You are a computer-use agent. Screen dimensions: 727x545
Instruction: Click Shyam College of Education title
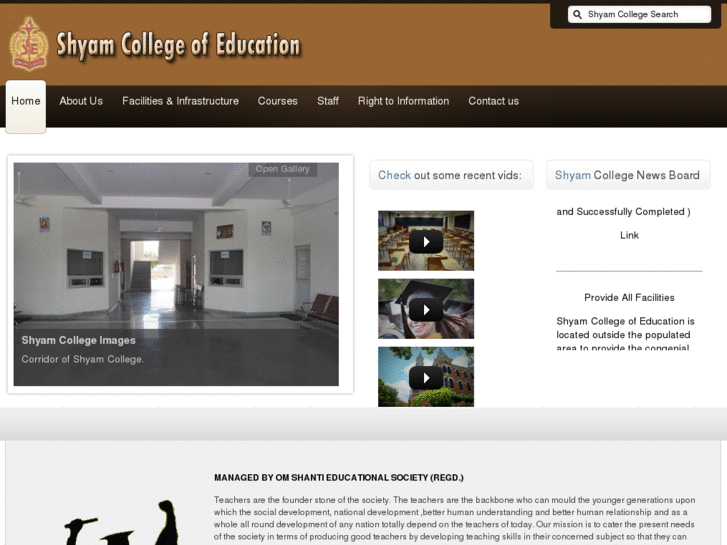click(179, 45)
